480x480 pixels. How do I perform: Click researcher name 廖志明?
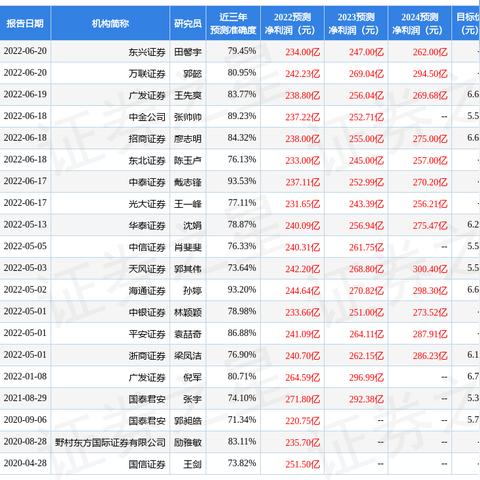pyautogui.click(x=188, y=139)
